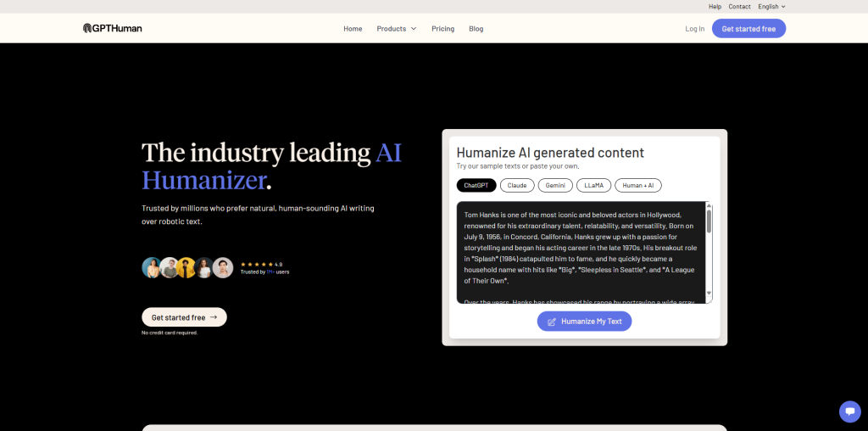Open the Pricing page
This screenshot has height=431, width=868.
tap(442, 29)
